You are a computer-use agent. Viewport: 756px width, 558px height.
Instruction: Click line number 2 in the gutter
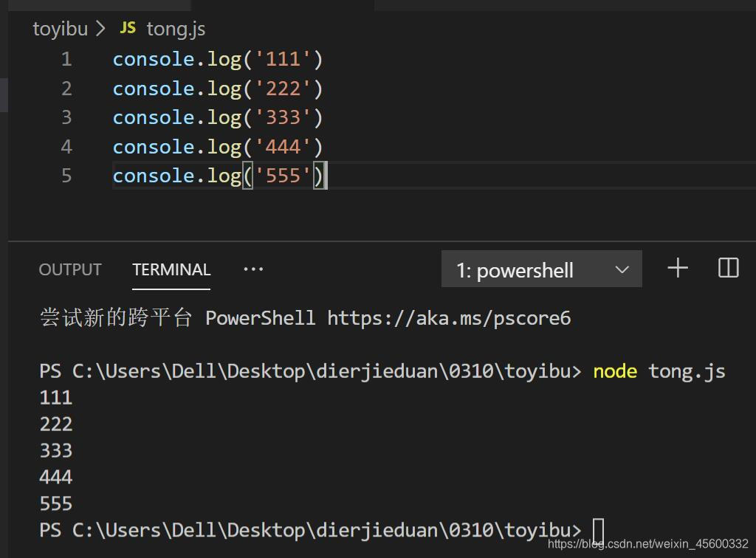[x=66, y=89]
